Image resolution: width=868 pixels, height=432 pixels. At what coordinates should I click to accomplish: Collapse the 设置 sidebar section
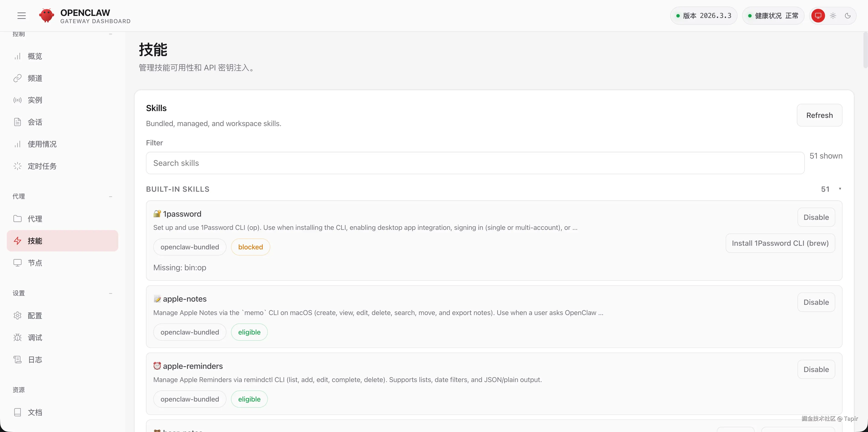click(x=110, y=293)
